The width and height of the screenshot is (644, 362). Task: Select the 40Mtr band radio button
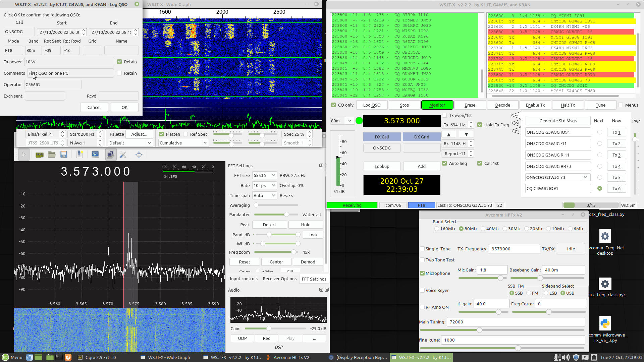tap(483, 229)
